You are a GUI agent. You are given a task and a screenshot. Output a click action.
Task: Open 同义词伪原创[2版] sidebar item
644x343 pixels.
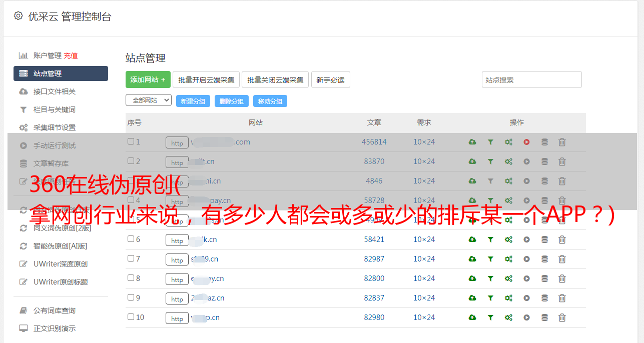[x=63, y=228]
